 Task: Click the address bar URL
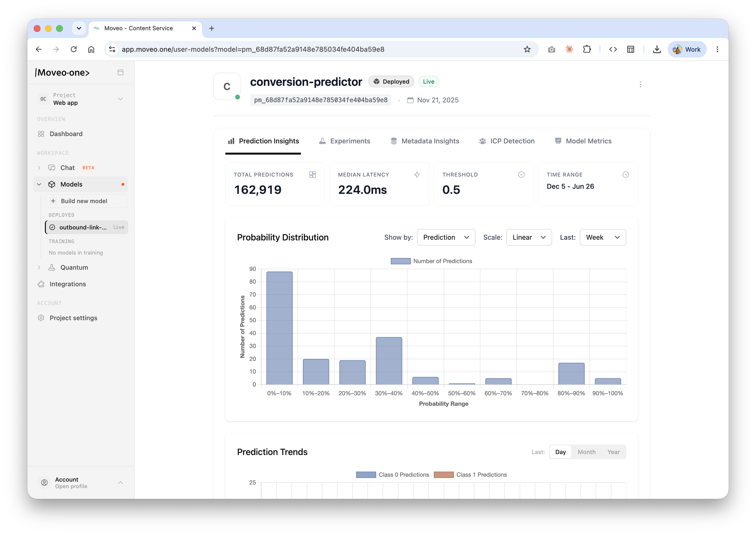pyautogui.click(x=253, y=49)
